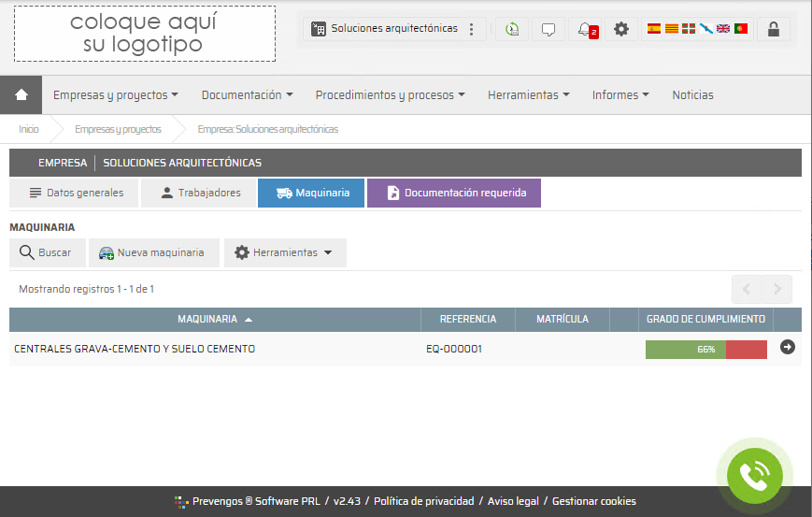This screenshot has height=517, width=812.
Task: Click the Nueva maquinaria button
Action: pyautogui.click(x=153, y=252)
